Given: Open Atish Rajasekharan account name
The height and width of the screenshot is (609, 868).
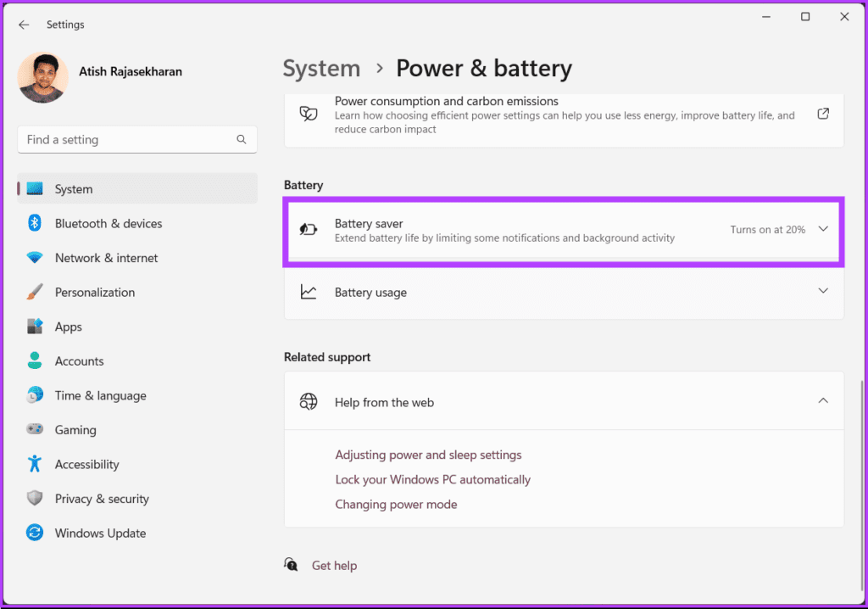Looking at the screenshot, I should pyautogui.click(x=130, y=71).
